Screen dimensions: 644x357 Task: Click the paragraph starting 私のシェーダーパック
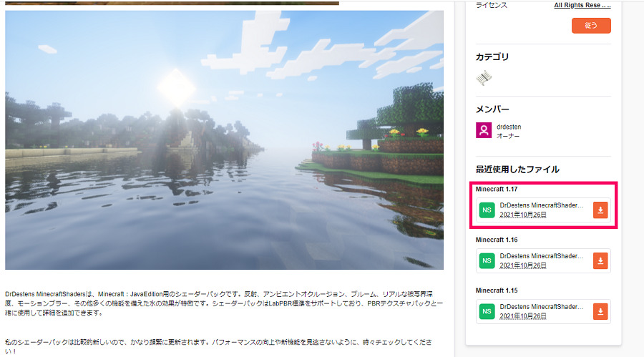(218, 346)
